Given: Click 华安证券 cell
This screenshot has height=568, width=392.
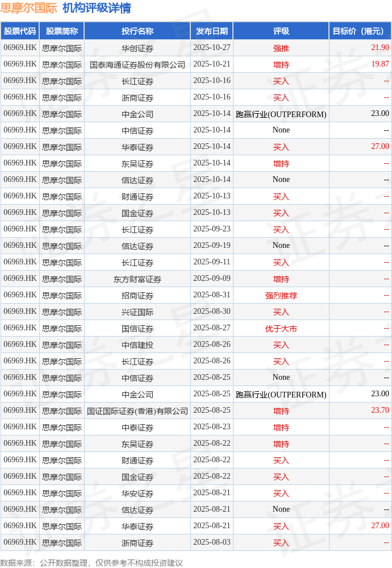Looking at the screenshot, I should [137, 494].
